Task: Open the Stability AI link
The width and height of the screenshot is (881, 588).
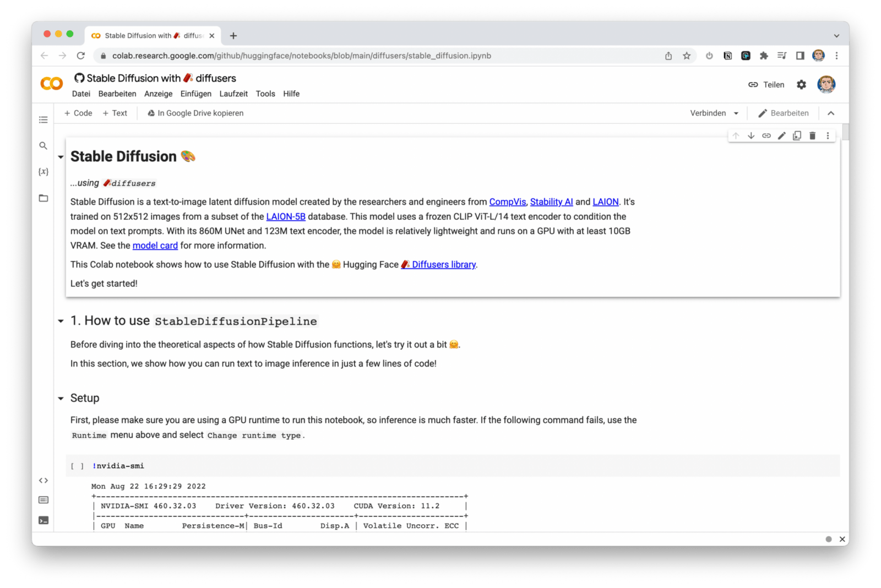Action: tap(551, 202)
